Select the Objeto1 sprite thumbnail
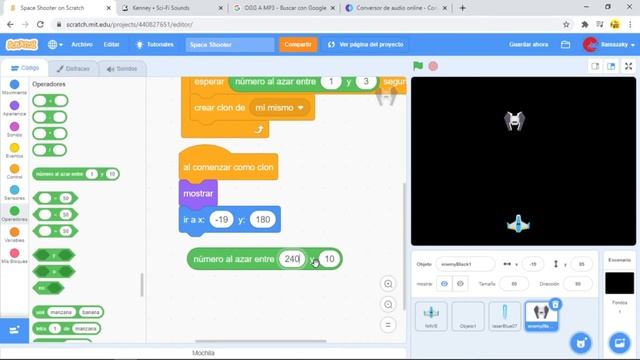Image resolution: width=640 pixels, height=360 pixels. click(468, 316)
